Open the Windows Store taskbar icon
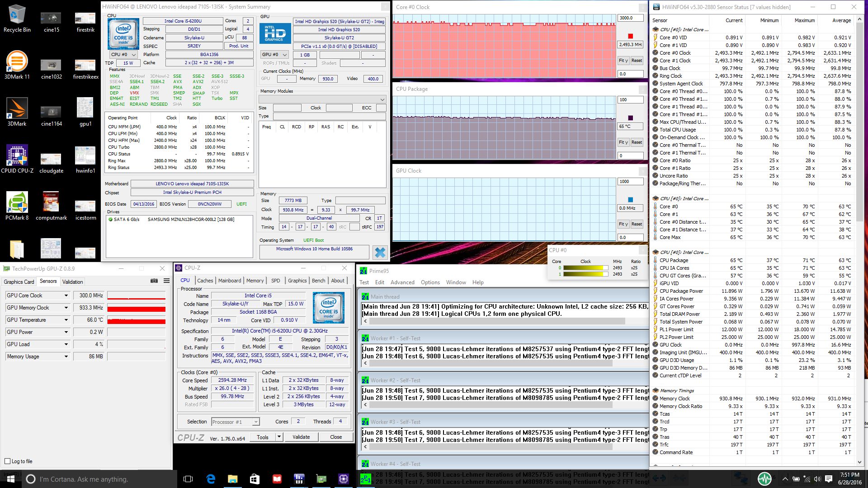868x488 pixels. tap(255, 479)
